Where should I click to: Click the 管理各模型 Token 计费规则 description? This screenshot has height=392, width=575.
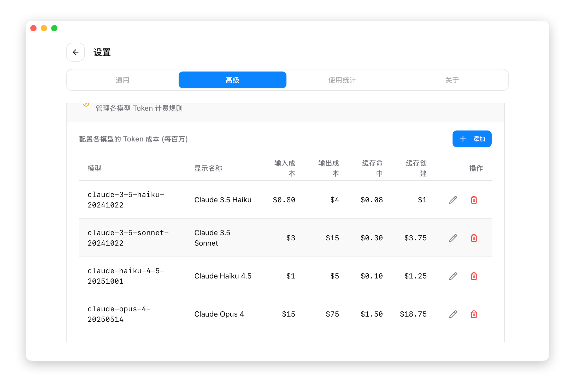coord(139,108)
